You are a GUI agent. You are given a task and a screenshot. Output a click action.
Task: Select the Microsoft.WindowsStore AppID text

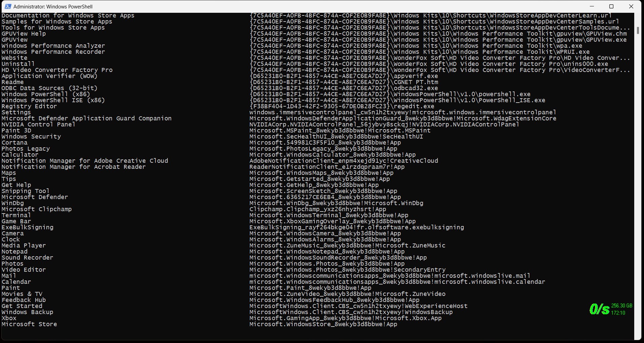(324, 324)
